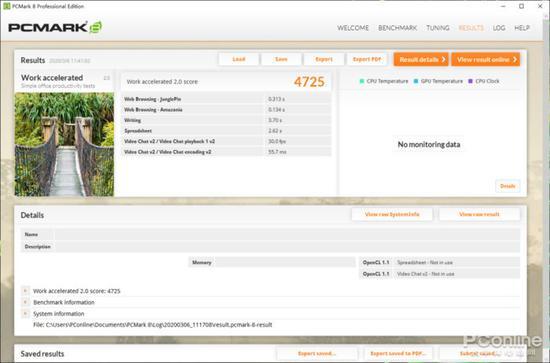Toggle the GPU Temperature legend indicator
The image size is (550, 363).
416,81
